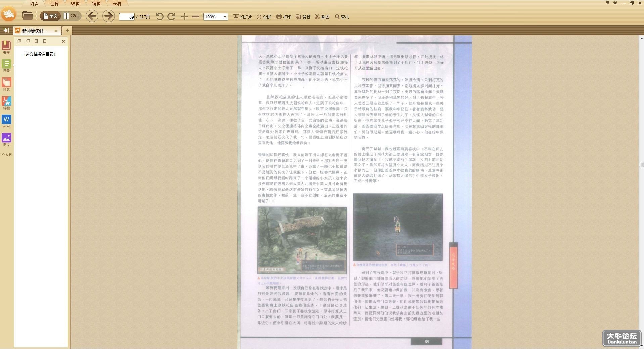
Task: Open the 阅读 tab
Action: click(x=34, y=4)
